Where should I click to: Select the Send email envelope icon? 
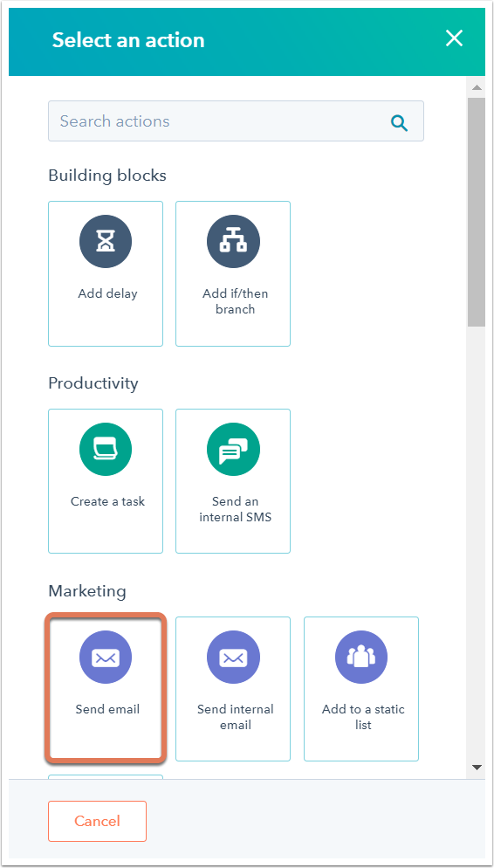(x=106, y=658)
